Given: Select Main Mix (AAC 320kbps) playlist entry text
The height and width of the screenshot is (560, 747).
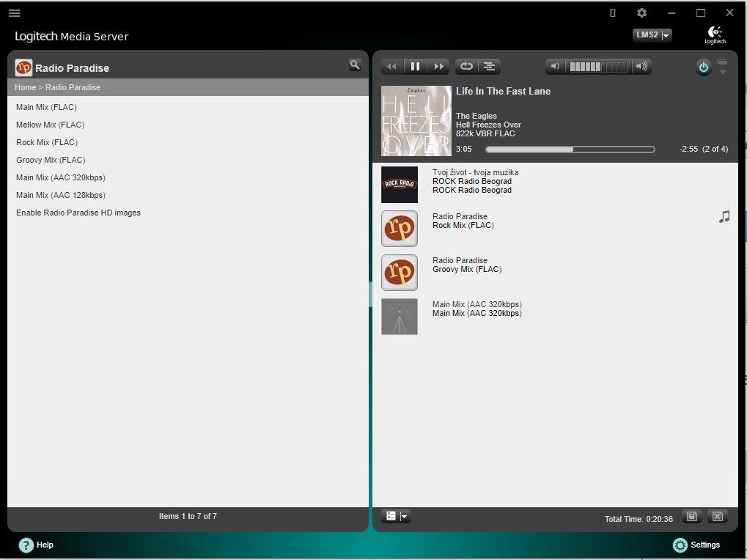Looking at the screenshot, I should click(x=477, y=309).
